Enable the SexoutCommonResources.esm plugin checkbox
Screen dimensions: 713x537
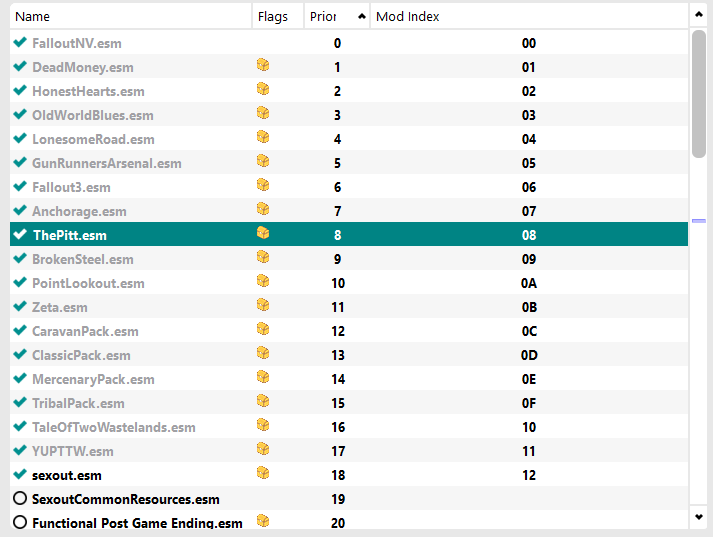tap(20, 498)
